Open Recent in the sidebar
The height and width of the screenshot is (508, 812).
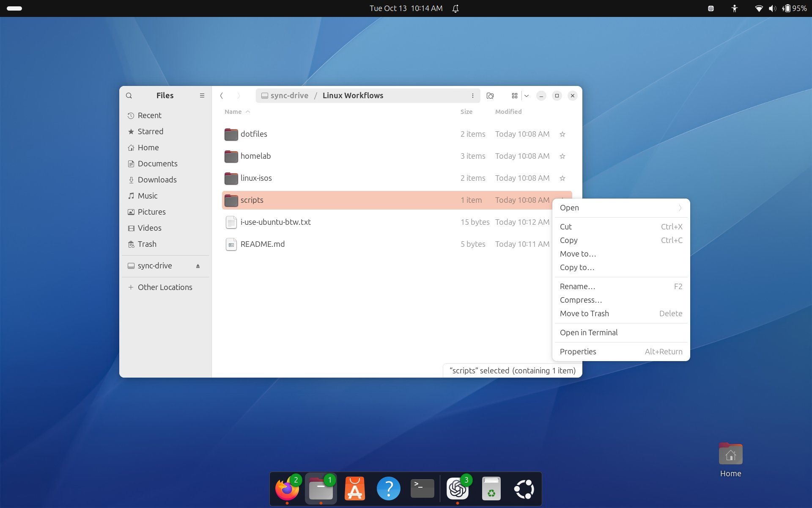coord(165,116)
